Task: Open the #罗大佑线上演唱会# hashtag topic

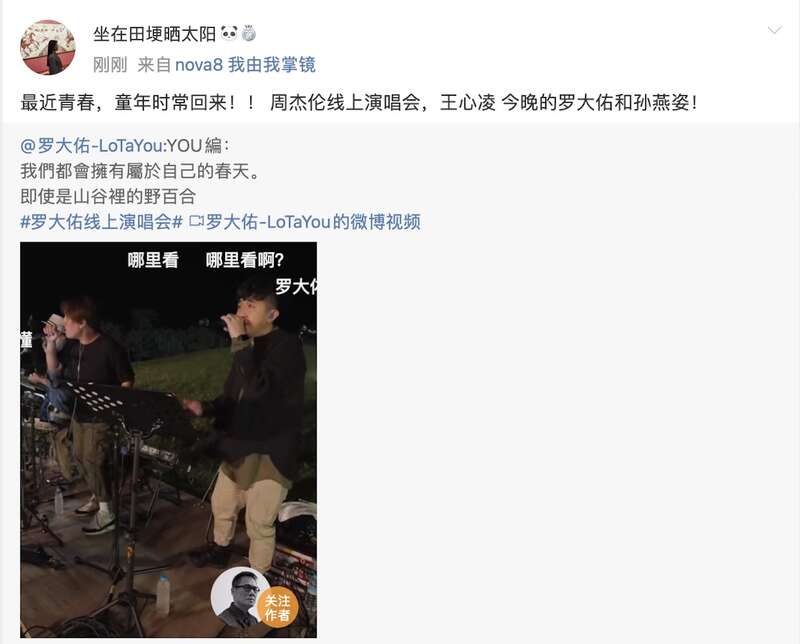Action: [101, 222]
